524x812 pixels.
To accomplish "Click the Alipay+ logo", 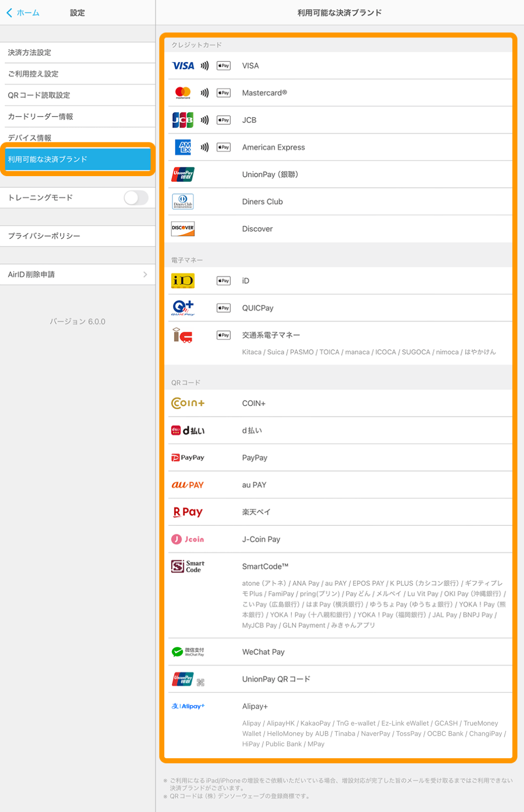I will pos(188,706).
